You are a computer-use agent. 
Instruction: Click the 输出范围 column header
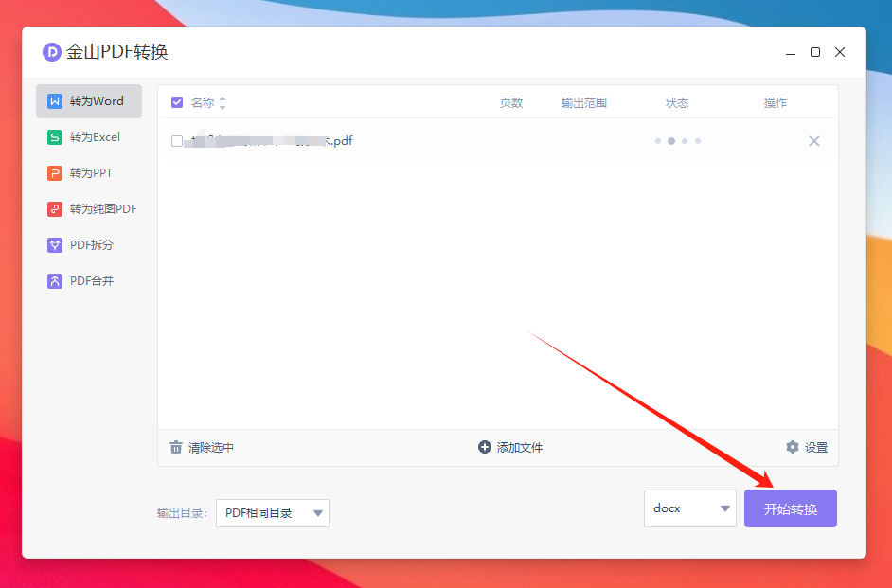pos(583,103)
